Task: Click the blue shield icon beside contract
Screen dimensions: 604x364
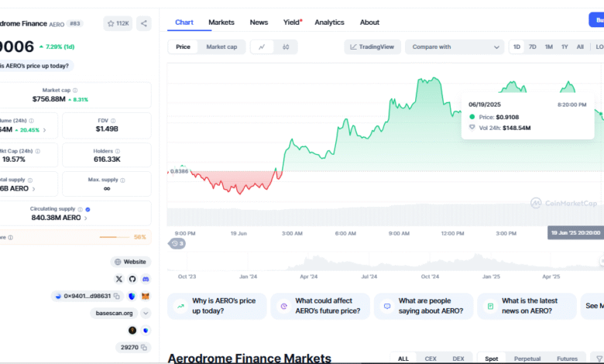Action: (x=132, y=296)
